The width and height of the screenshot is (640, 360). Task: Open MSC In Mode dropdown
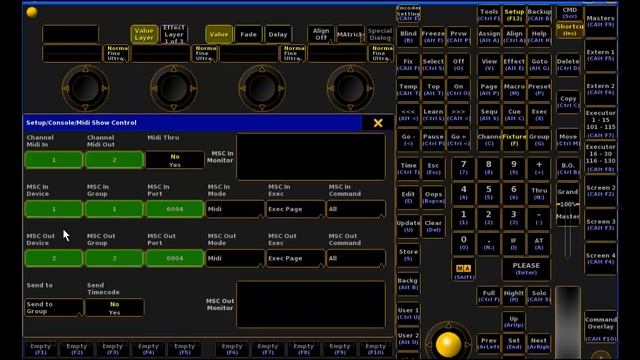[235, 209]
